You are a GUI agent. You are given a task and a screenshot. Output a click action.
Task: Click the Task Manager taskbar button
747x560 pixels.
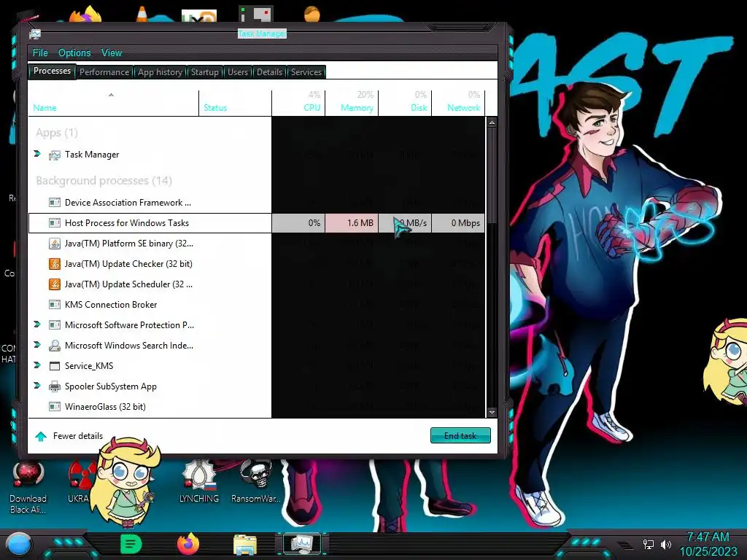click(302, 544)
